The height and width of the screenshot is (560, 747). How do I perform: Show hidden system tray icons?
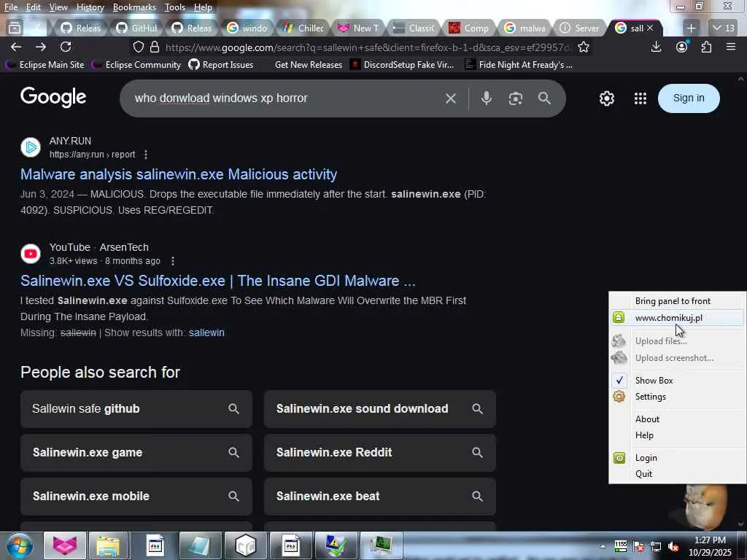click(x=603, y=546)
